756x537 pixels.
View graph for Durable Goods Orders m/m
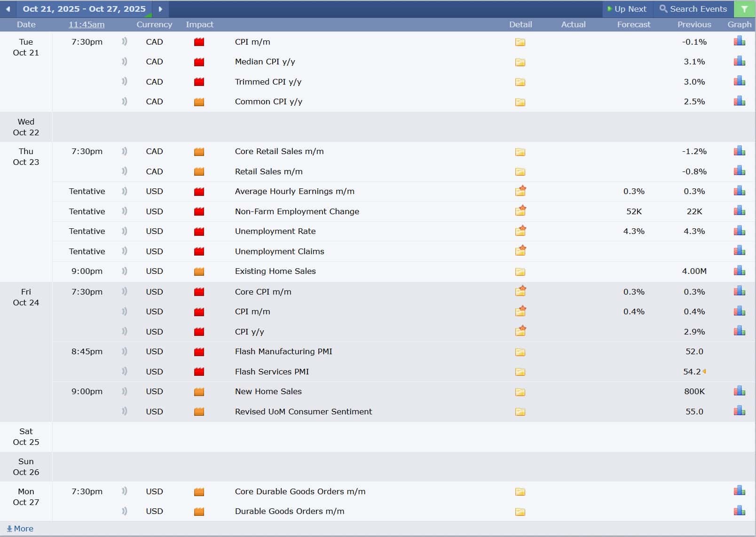point(739,511)
